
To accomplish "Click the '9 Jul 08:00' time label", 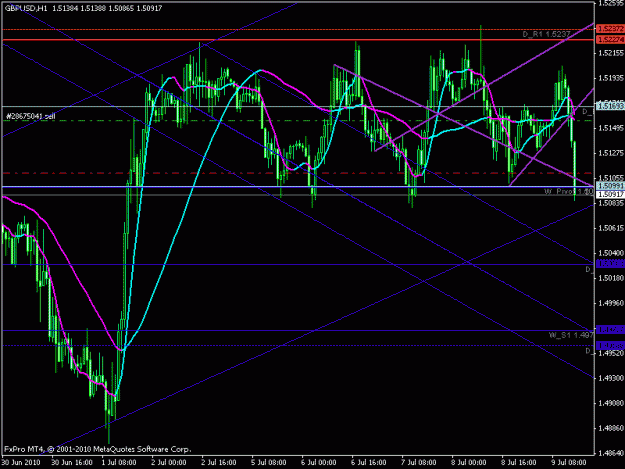I will [x=569, y=462].
